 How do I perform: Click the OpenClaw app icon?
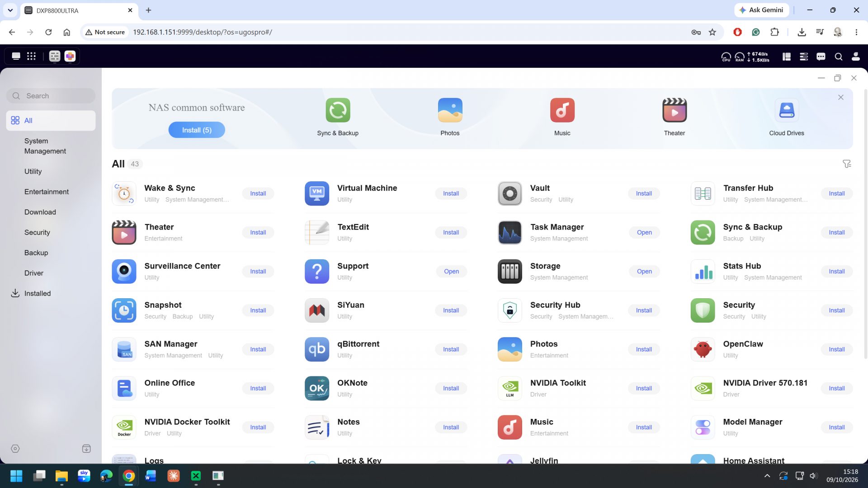(x=703, y=349)
